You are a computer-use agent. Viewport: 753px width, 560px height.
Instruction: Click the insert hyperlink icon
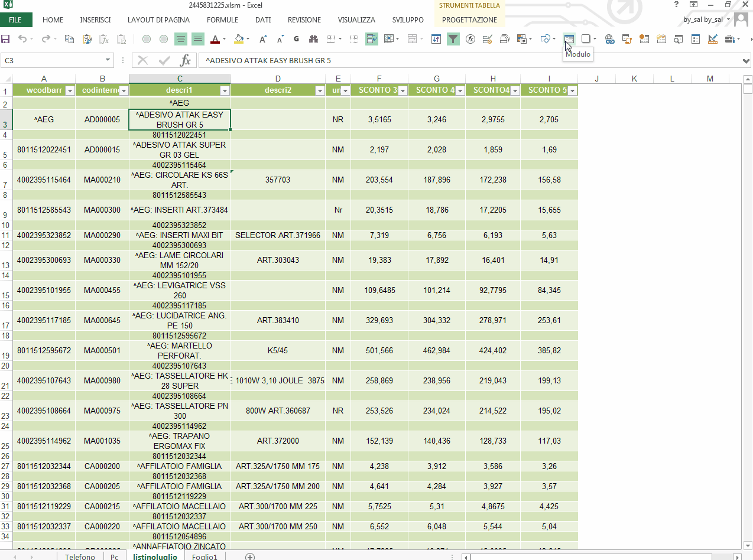point(609,40)
